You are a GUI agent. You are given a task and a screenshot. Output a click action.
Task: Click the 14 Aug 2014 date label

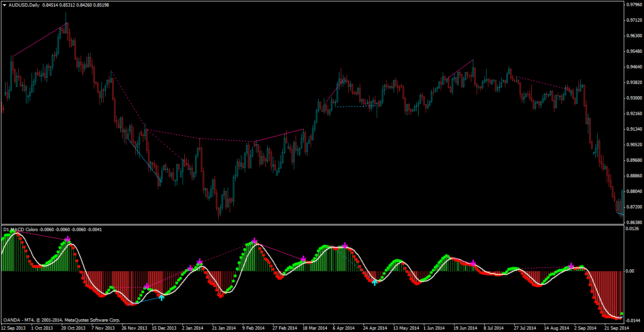(x=556, y=328)
